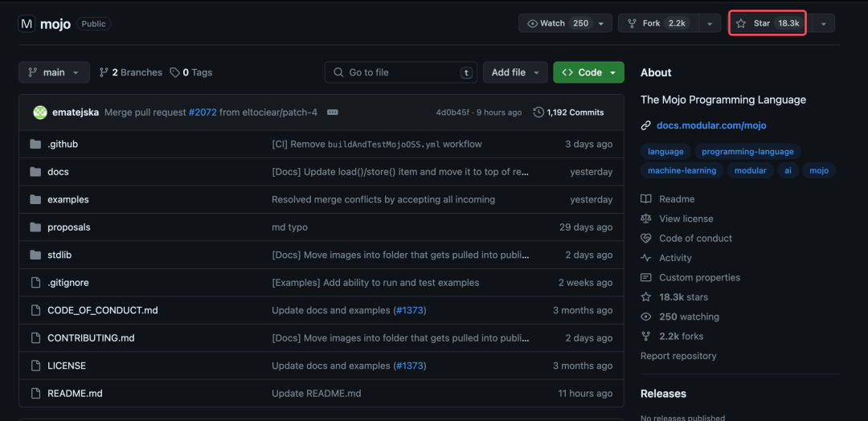This screenshot has width=868, height=421.
Task: Open the docs folder
Action: tap(58, 172)
